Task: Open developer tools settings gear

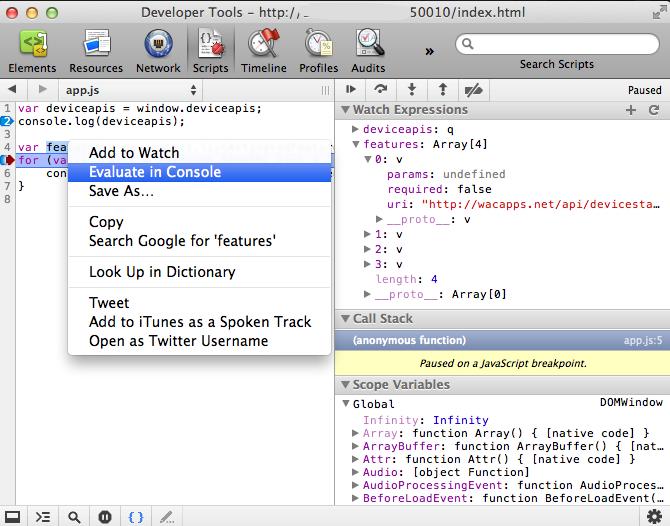Action: pos(655,517)
